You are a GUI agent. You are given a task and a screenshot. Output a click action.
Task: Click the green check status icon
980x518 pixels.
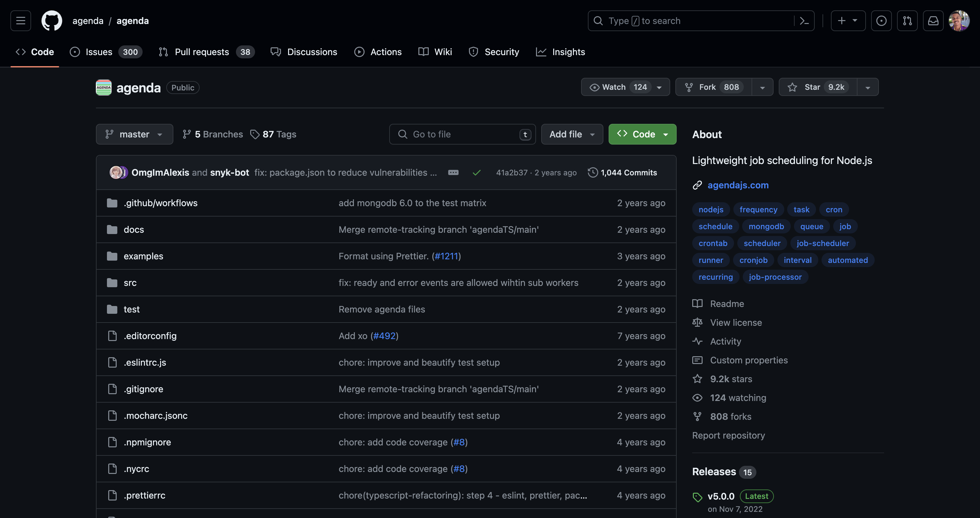[x=476, y=173]
